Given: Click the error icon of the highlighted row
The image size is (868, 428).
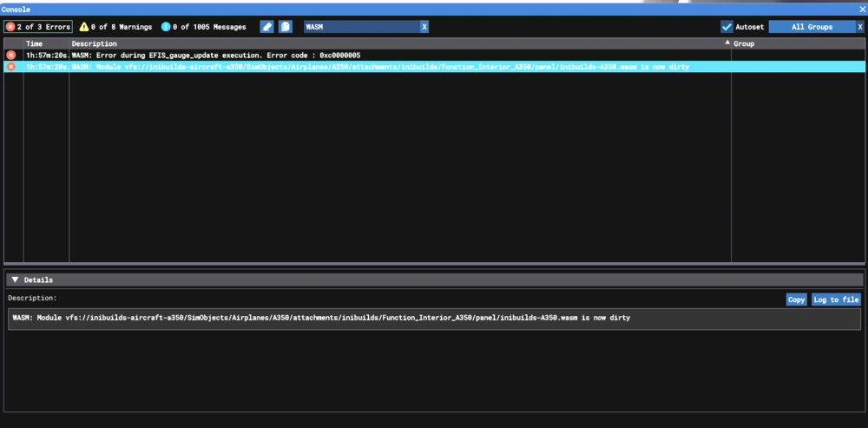Looking at the screenshot, I should (x=11, y=67).
